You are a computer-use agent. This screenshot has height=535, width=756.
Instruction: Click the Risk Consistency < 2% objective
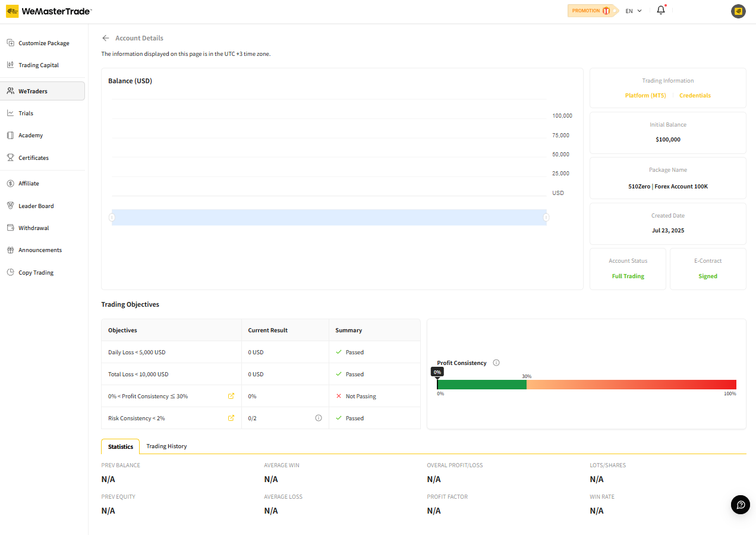[137, 418]
